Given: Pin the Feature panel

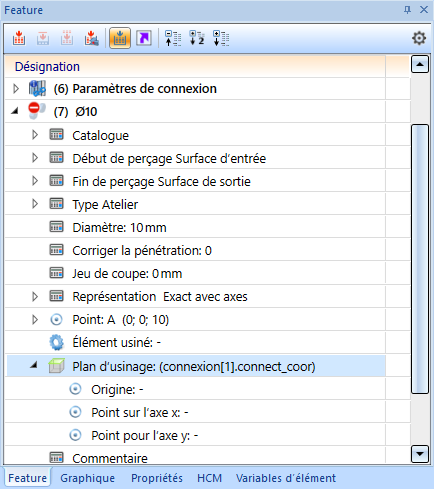Looking at the screenshot, I should click(x=407, y=10).
